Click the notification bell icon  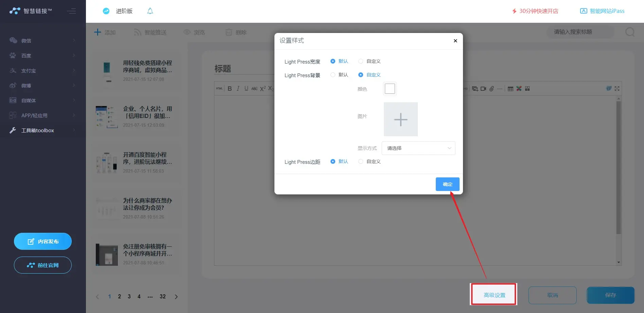coord(150,11)
